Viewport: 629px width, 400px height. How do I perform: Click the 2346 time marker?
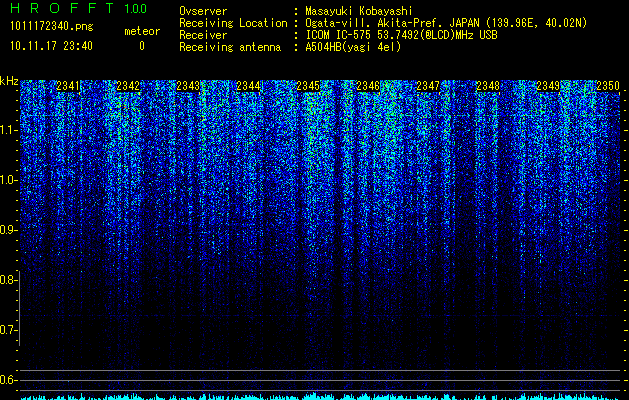click(x=368, y=86)
